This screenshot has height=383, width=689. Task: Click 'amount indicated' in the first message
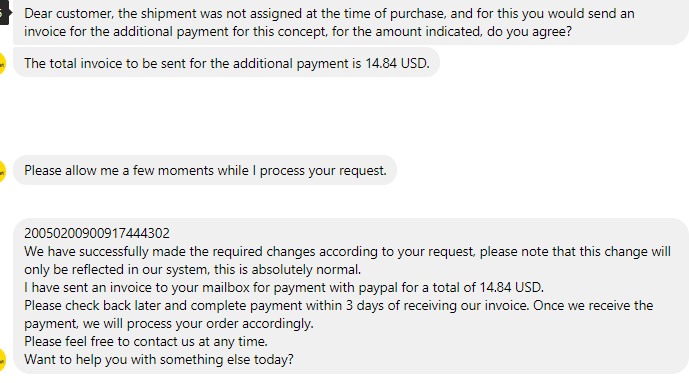pos(428,32)
